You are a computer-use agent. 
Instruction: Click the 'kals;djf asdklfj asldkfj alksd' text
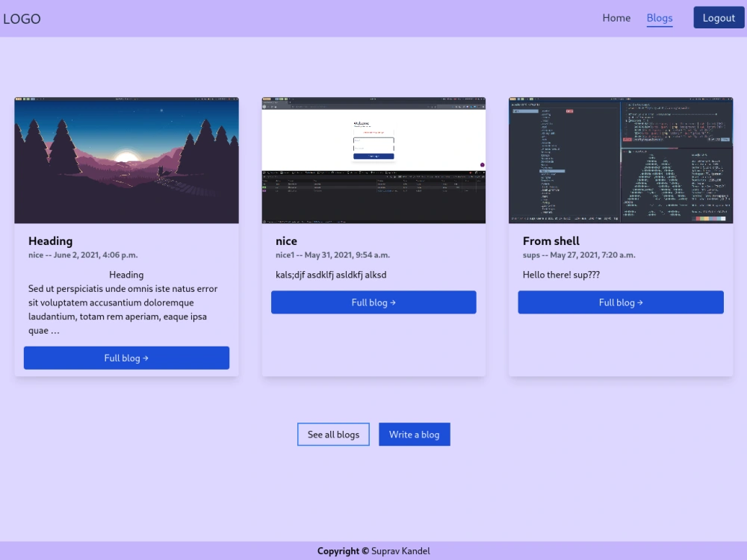click(x=331, y=275)
